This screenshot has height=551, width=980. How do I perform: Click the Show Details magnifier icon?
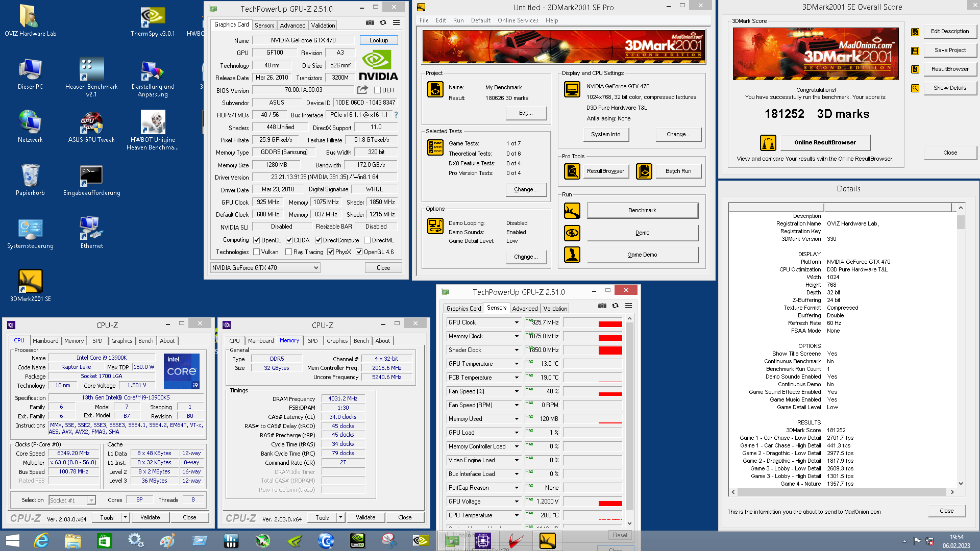(x=915, y=88)
